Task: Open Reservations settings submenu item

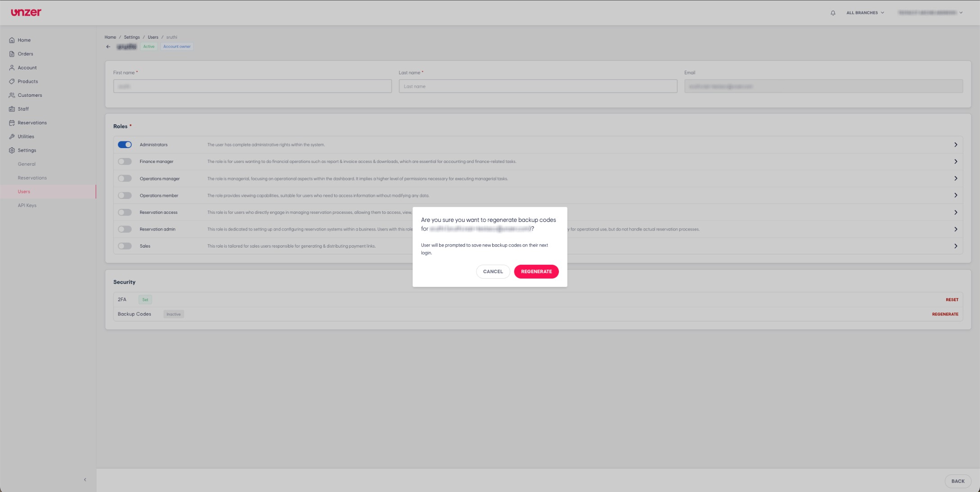Action: tap(32, 178)
